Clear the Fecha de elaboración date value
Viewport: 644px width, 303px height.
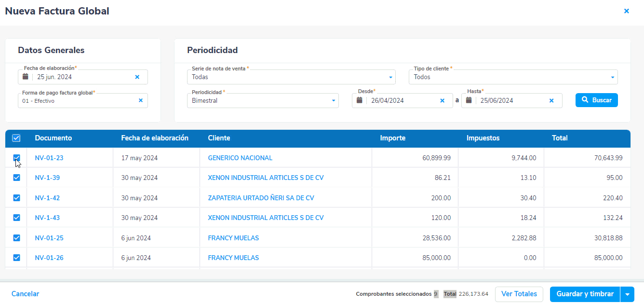[137, 77]
